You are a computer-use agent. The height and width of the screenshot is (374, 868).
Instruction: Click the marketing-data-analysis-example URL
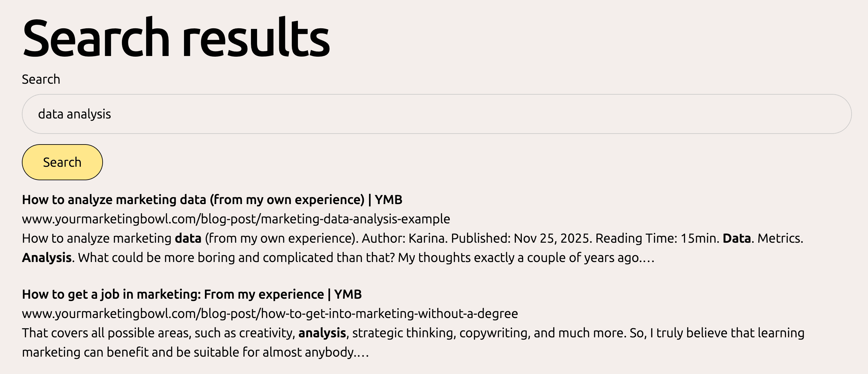point(236,219)
